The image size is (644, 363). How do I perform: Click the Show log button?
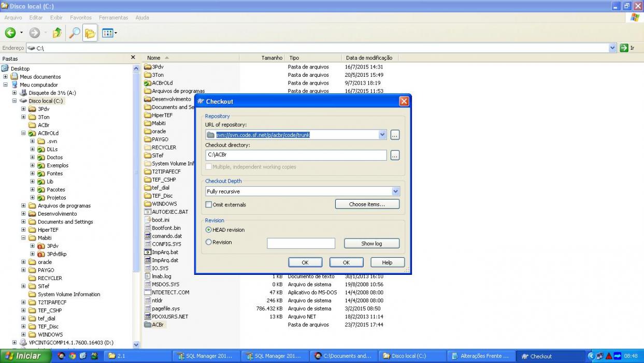[x=371, y=243]
